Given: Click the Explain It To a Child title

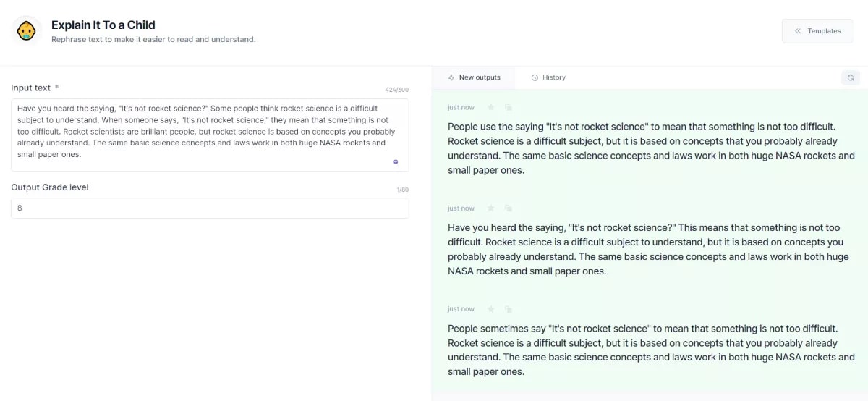Looking at the screenshot, I should coord(103,25).
